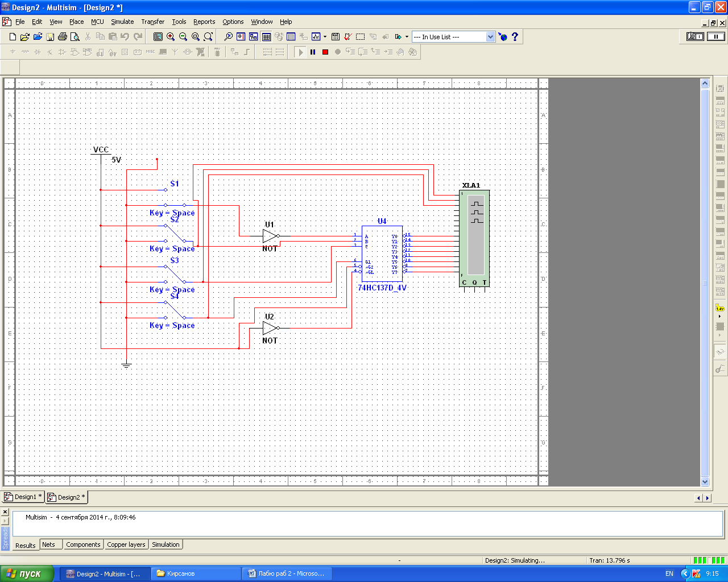This screenshot has height=582, width=728.
Task: Run the simulation play button
Action: [300, 52]
